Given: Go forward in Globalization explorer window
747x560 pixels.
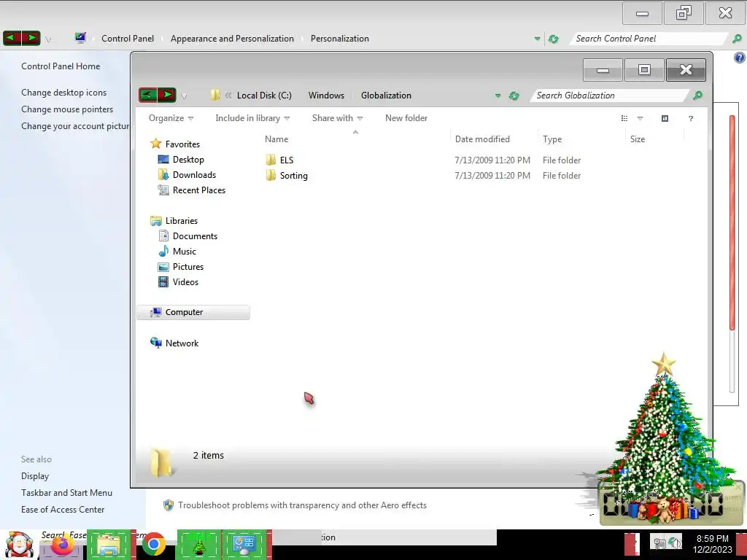Looking at the screenshot, I should 167,95.
